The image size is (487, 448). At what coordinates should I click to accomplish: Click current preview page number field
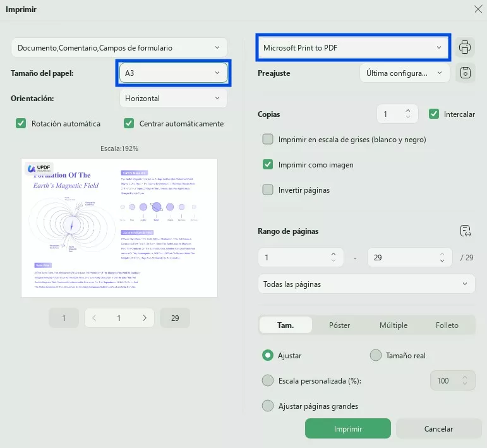pos(119,318)
